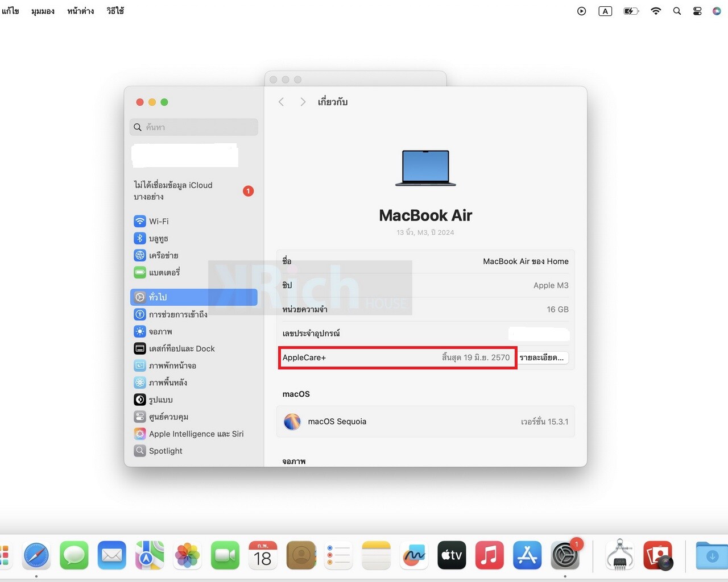The image size is (728, 582).
Task: Click the ค้นหา search field
Action: pyautogui.click(x=194, y=127)
